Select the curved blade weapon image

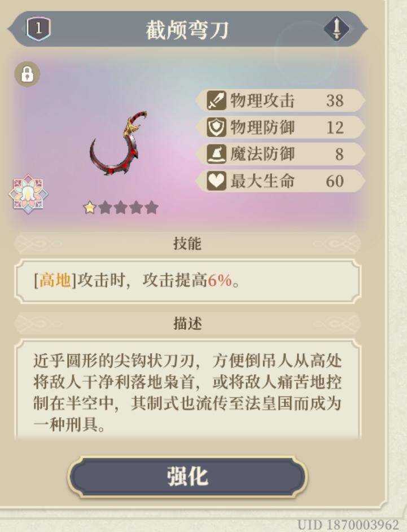pos(119,143)
